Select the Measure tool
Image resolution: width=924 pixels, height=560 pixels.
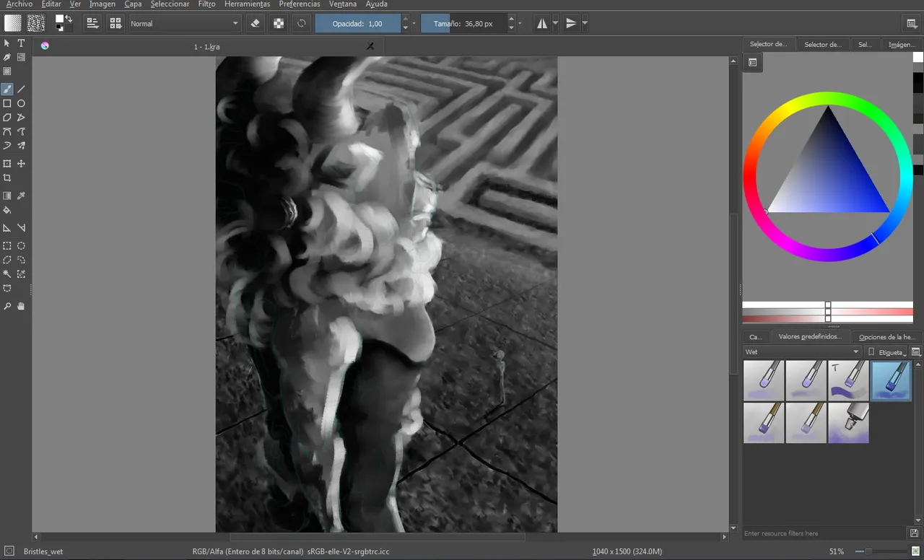pos(22,228)
